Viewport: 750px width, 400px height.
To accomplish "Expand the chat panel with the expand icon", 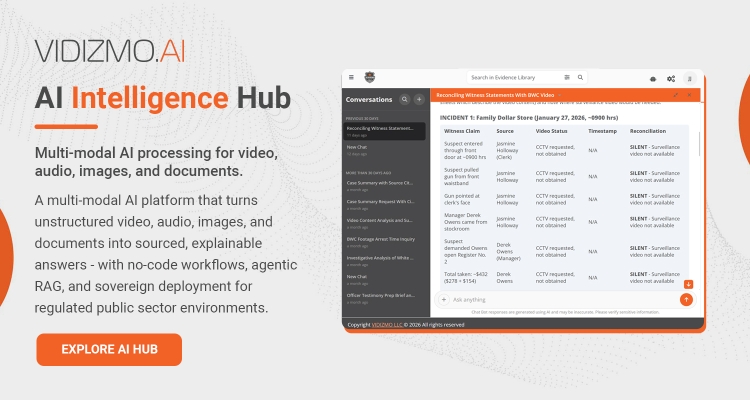I will point(675,95).
